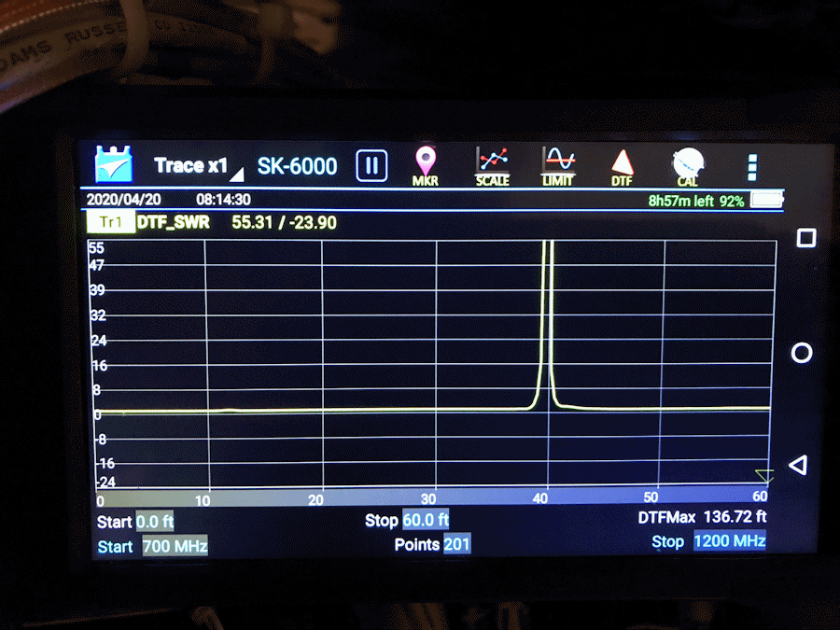Image resolution: width=840 pixels, height=630 pixels.
Task: Edit the Start distance 0.0 ft field
Action: (154, 521)
